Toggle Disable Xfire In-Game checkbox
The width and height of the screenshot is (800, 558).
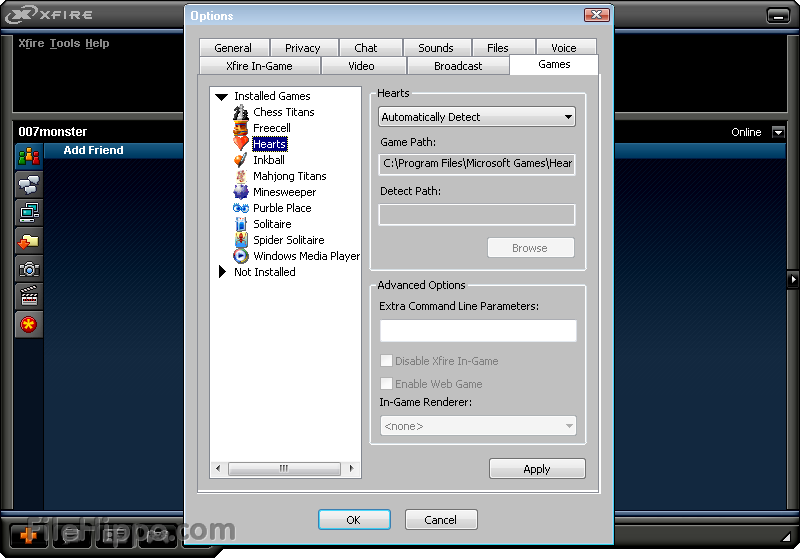coord(386,361)
